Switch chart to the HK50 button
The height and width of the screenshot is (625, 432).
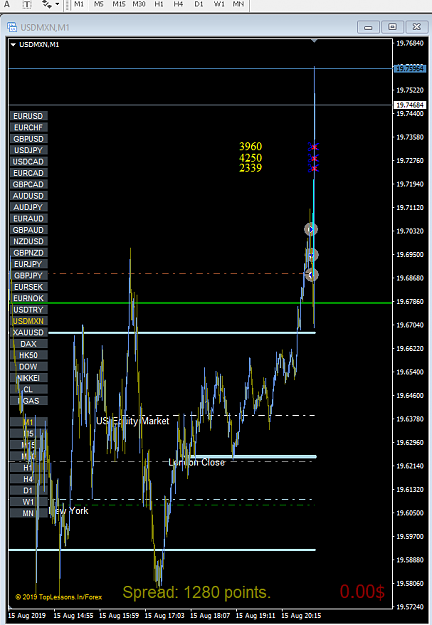(29, 355)
